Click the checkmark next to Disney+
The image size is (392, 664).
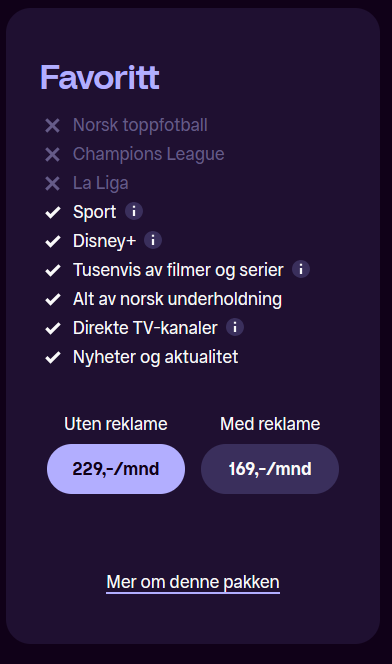(53, 241)
